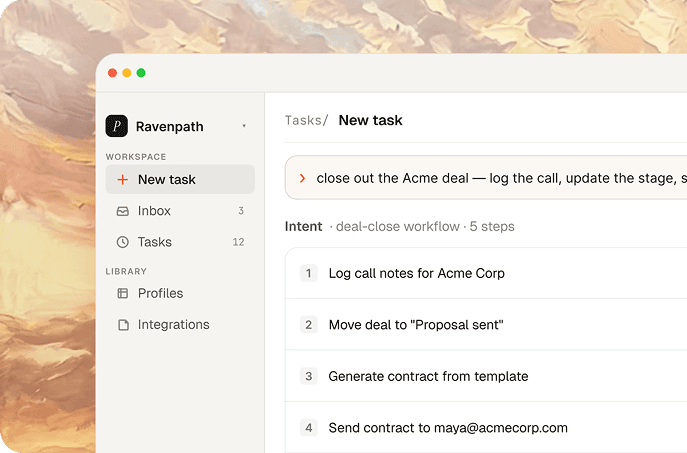Select step 3 number badge

coord(308,376)
